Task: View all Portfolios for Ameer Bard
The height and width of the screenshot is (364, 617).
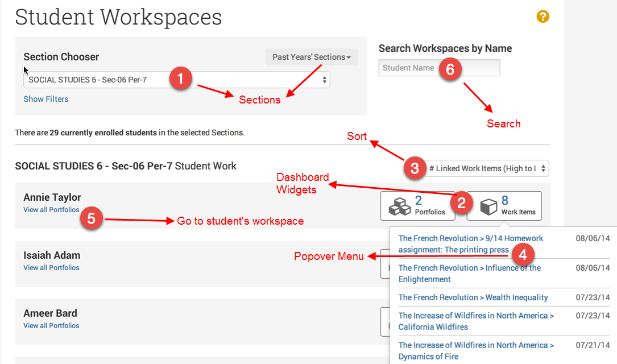Action: [51, 326]
